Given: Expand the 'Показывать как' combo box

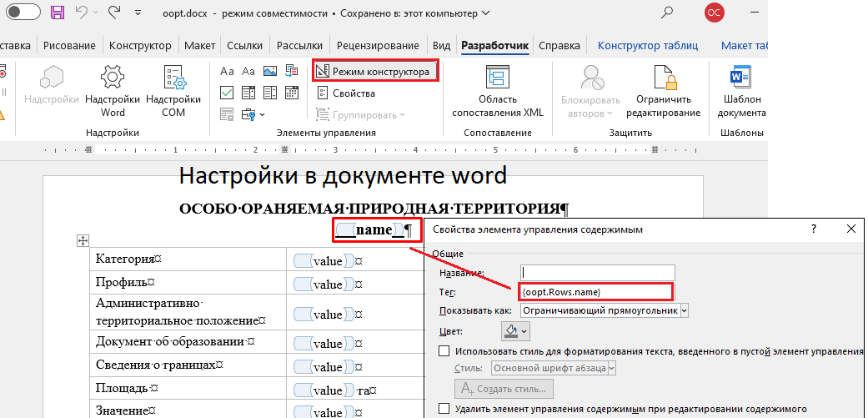Looking at the screenshot, I should point(685,310).
